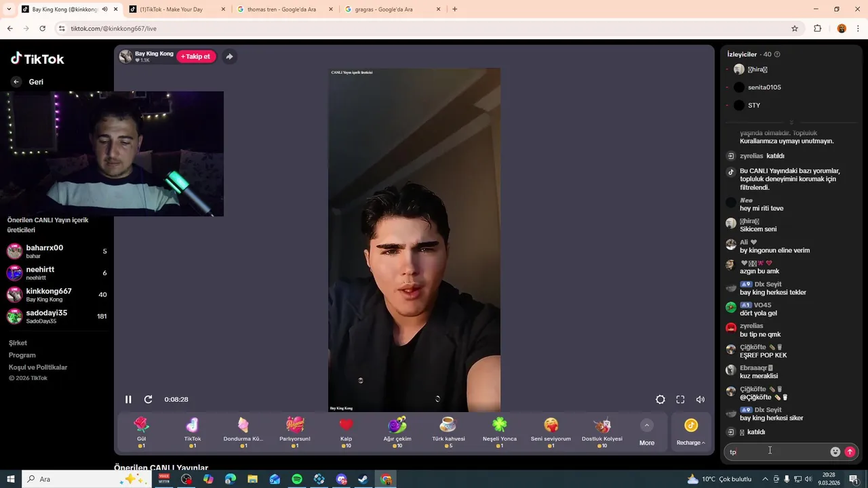Go back with the Geri arrow
The width and height of the screenshot is (868, 488).
coord(16,81)
